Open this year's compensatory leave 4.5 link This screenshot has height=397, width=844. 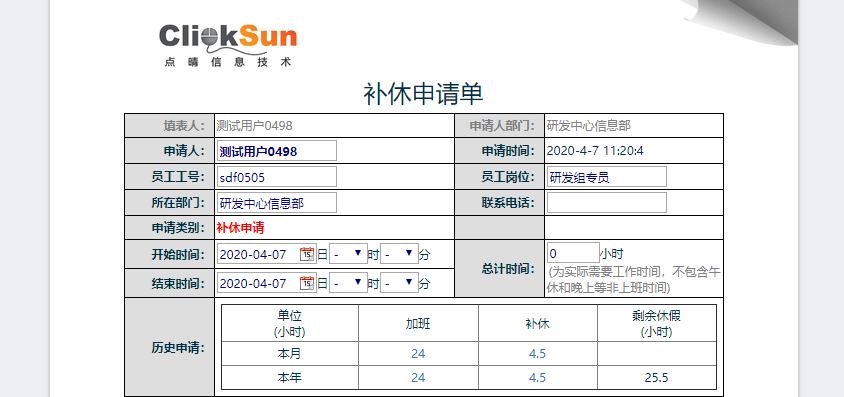[537, 378]
